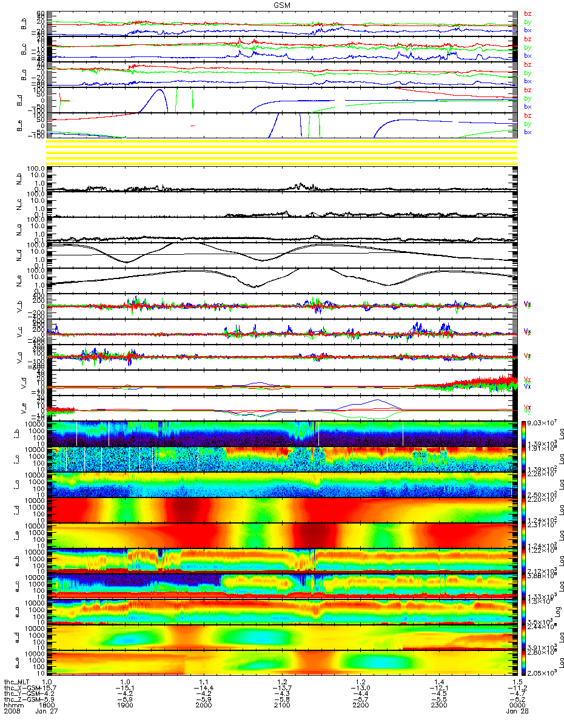564x728 pixels.
Task: Click the green by legend of B_b panel
Action: [x=527, y=22]
